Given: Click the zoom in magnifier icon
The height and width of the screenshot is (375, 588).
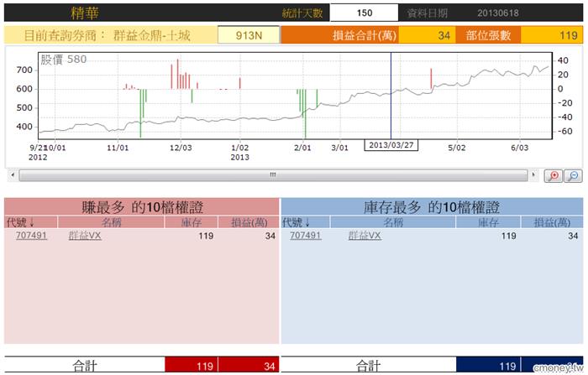Looking at the screenshot, I should (x=554, y=175).
